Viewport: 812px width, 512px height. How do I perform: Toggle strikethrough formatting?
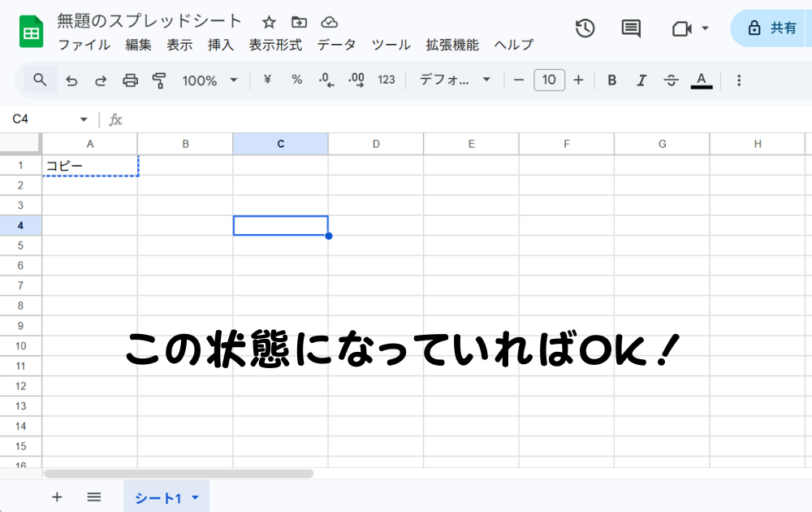pos(671,80)
